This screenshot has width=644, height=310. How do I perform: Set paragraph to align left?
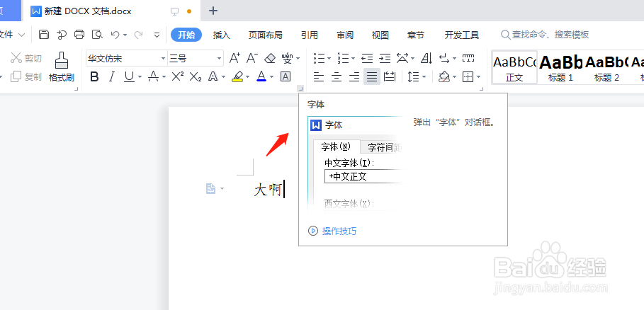(319, 76)
